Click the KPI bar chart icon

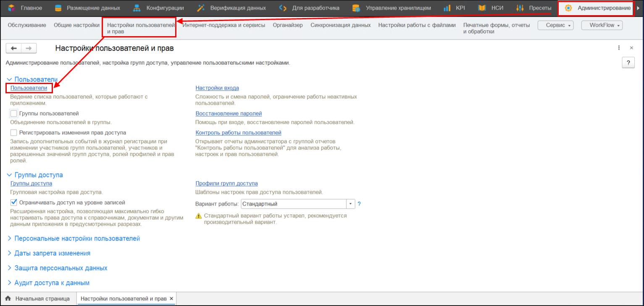click(447, 8)
